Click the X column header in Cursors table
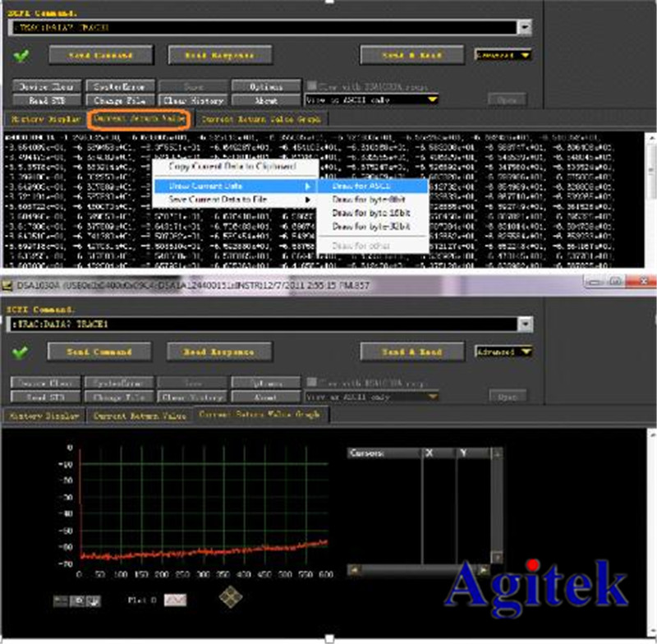 click(x=439, y=453)
